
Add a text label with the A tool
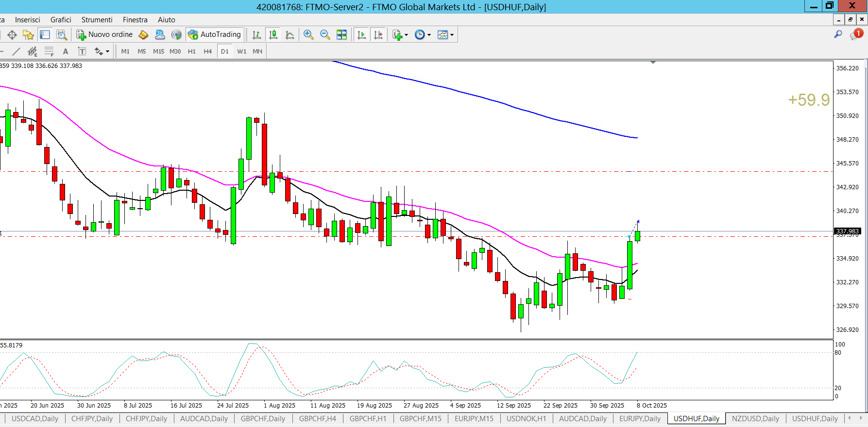coord(66,51)
